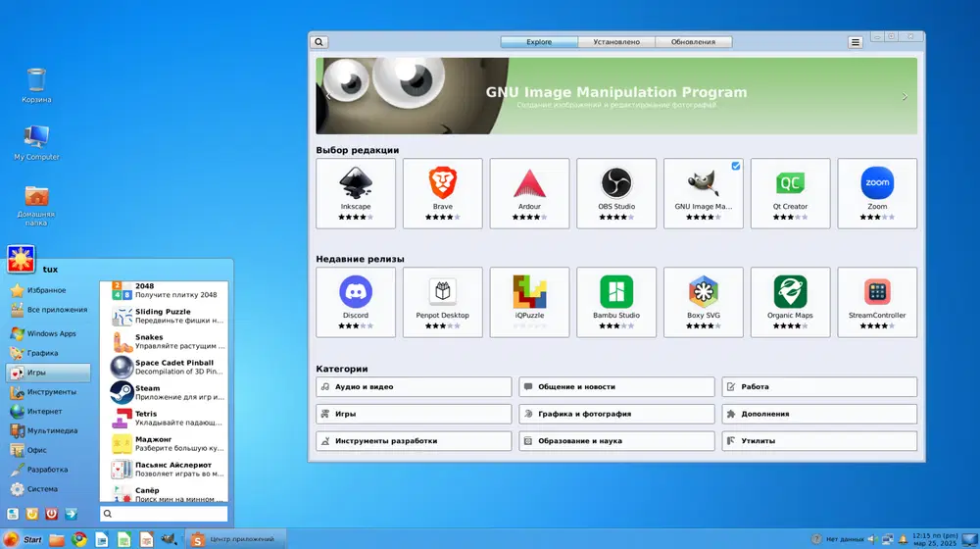Select the Bambu Studio app card
Image resolution: width=980 pixels, height=549 pixels.
tap(616, 302)
